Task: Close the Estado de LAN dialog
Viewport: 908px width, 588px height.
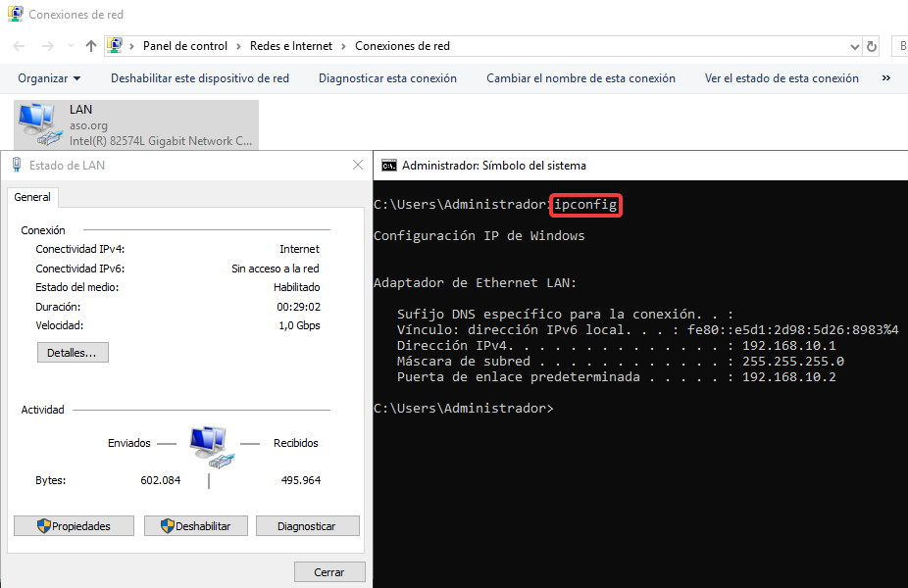Action: coord(358,166)
